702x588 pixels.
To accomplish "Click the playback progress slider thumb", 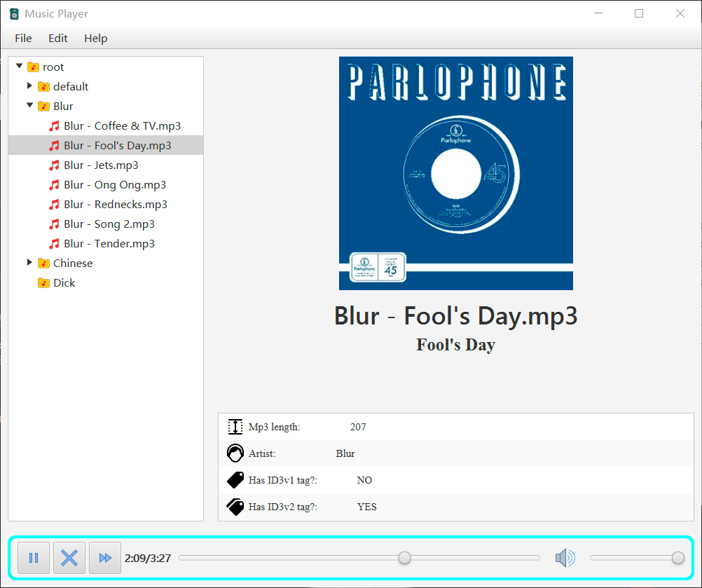I will (x=404, y=558).
